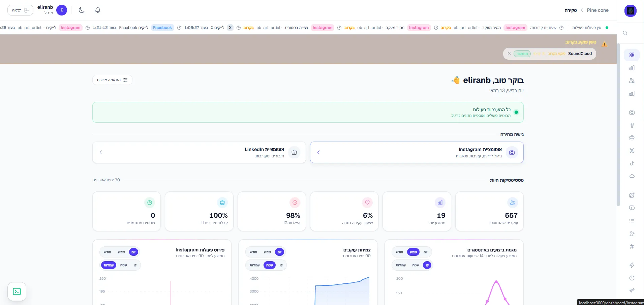Screen dimensions: 644x305
Task: Open the chat bubbles icon in the sidebar
Action: 632,208
